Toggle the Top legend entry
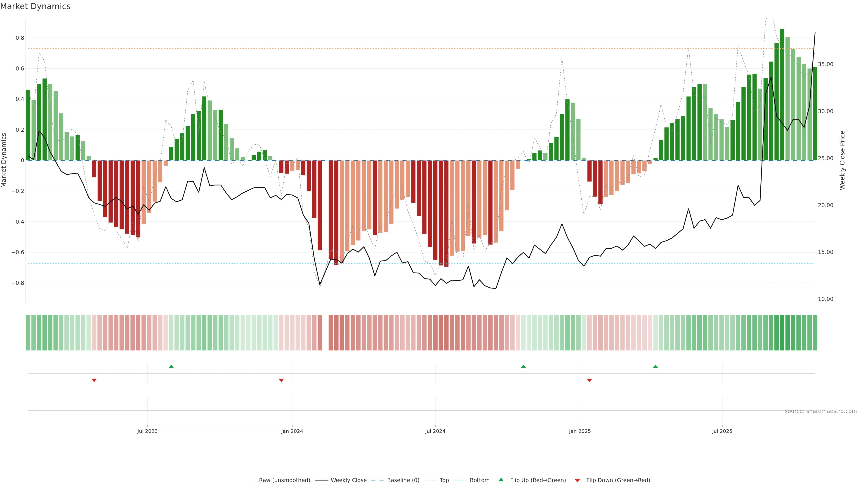 444,480
